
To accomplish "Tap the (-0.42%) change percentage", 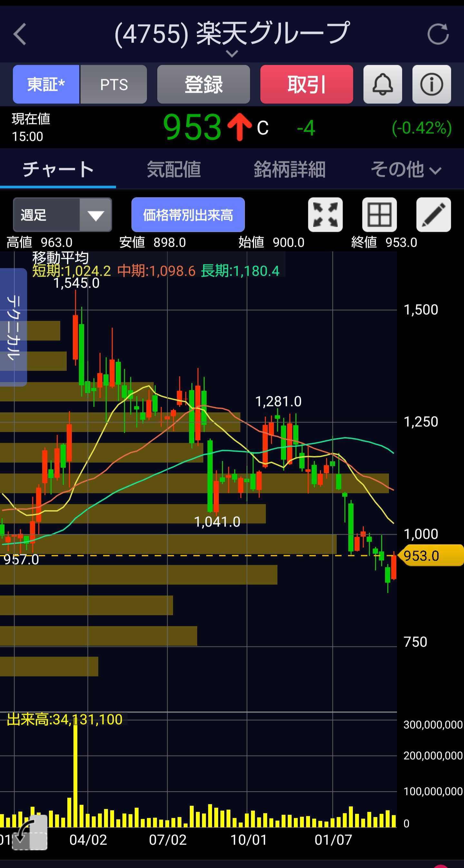I will coord(422,128).
